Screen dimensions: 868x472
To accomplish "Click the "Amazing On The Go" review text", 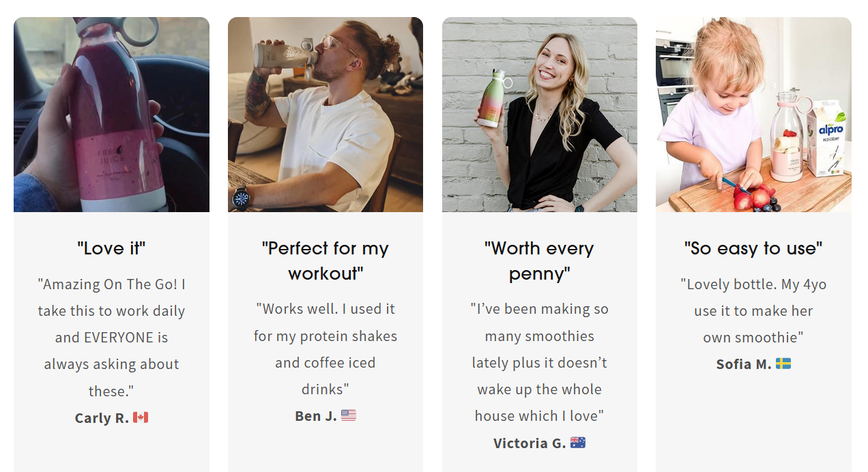I will pos(111,338).
